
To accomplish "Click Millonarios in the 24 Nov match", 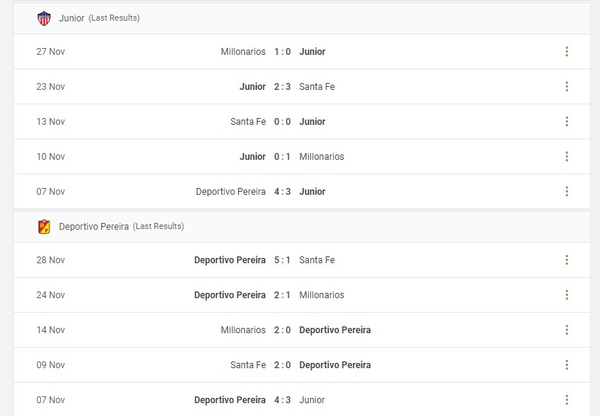I will 321,295.
